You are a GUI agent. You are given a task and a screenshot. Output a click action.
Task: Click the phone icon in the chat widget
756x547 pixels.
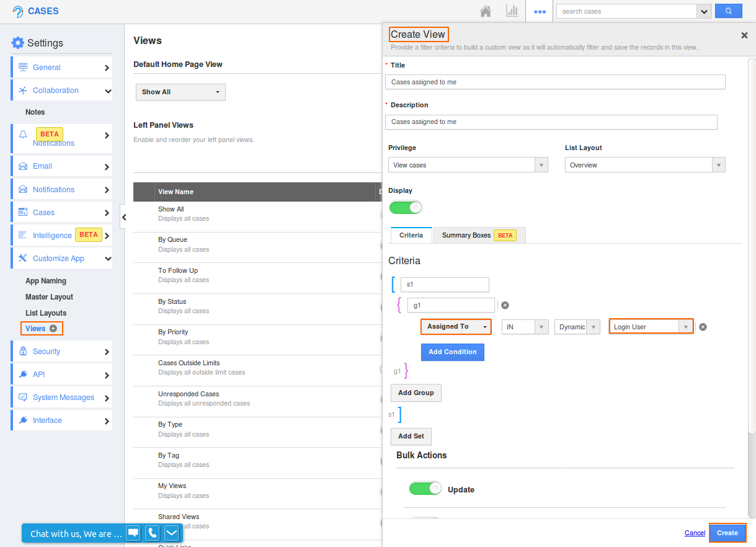(x=151, y=533)
